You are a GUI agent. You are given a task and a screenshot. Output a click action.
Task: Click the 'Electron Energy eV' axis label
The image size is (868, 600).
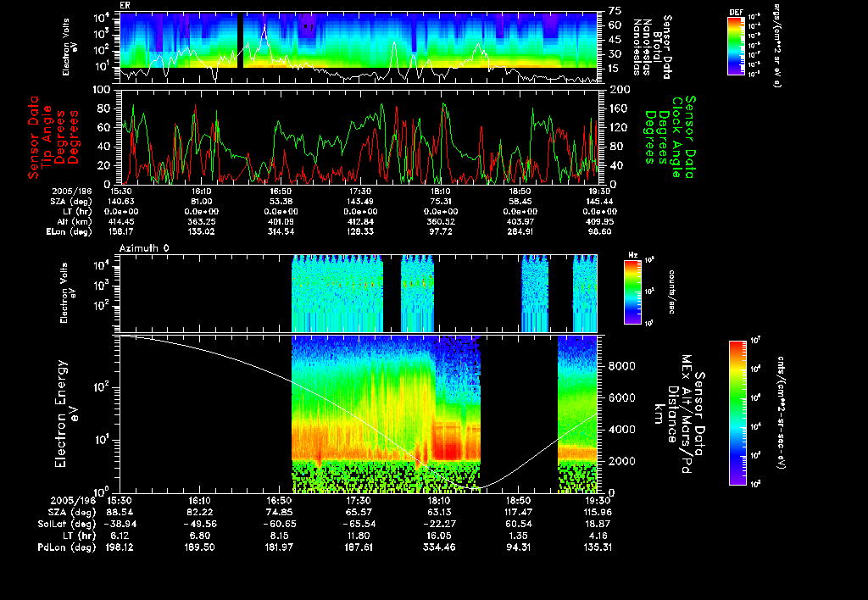pyautogui.click(x=68, y=414)
